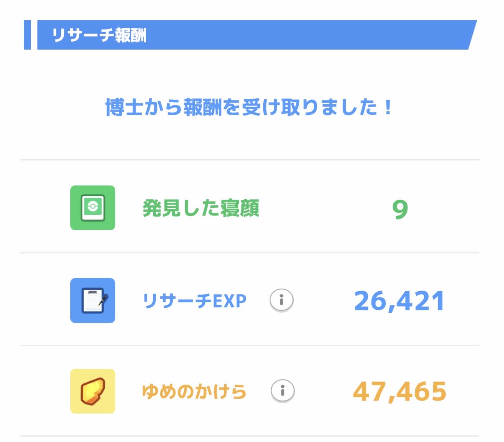504x442 pixels.
Task: Click the リサーチ報酬 header title
Action: pos(99,36)
